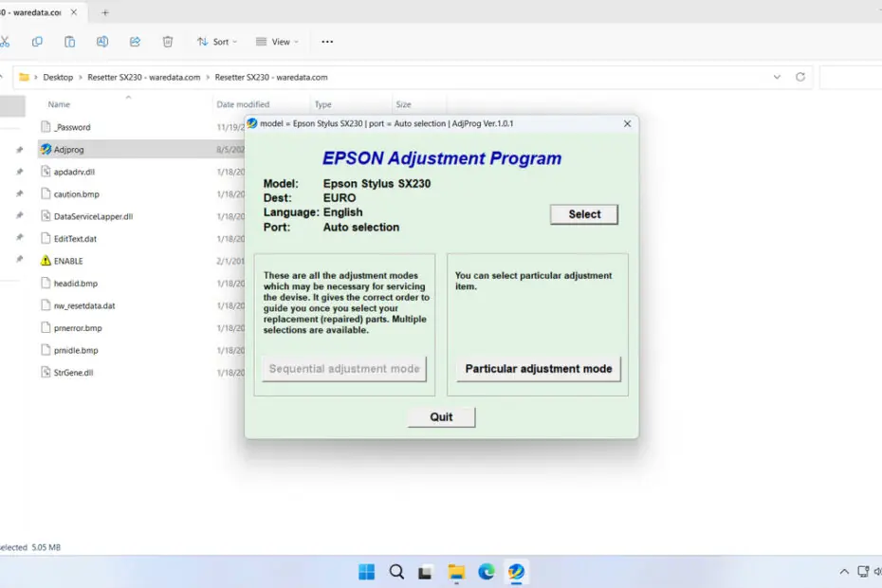882x588 pixels.
Task: Select the headid.bmp file
Action: coord(75,283)
